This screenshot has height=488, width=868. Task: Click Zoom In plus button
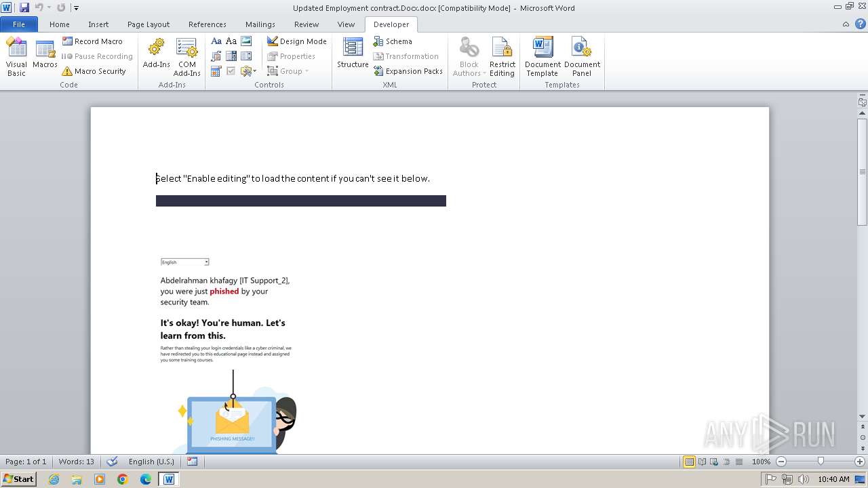coord(860,462)
